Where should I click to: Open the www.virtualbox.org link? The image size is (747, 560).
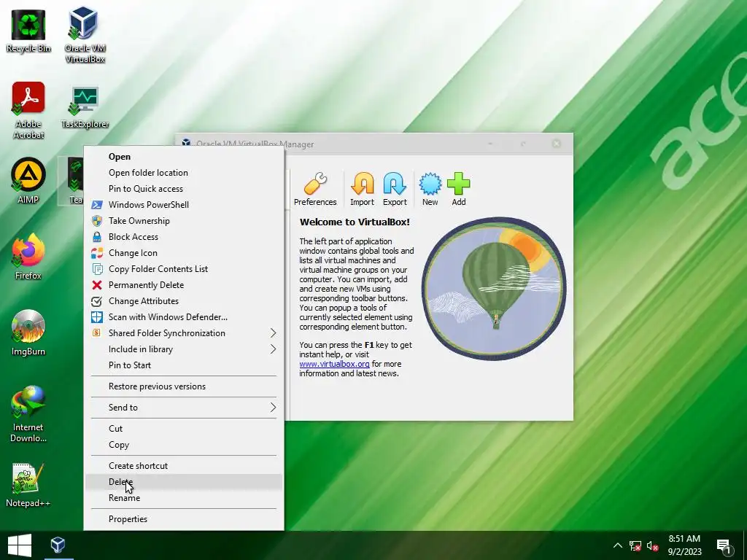tap(334, 364)
